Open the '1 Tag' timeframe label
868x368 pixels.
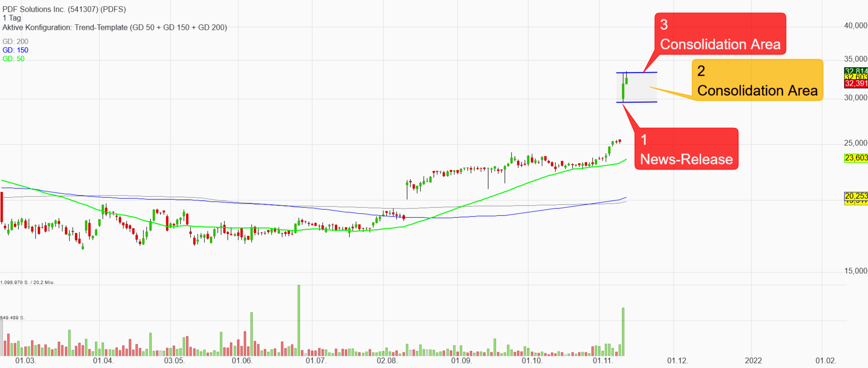tap(11, 18)
